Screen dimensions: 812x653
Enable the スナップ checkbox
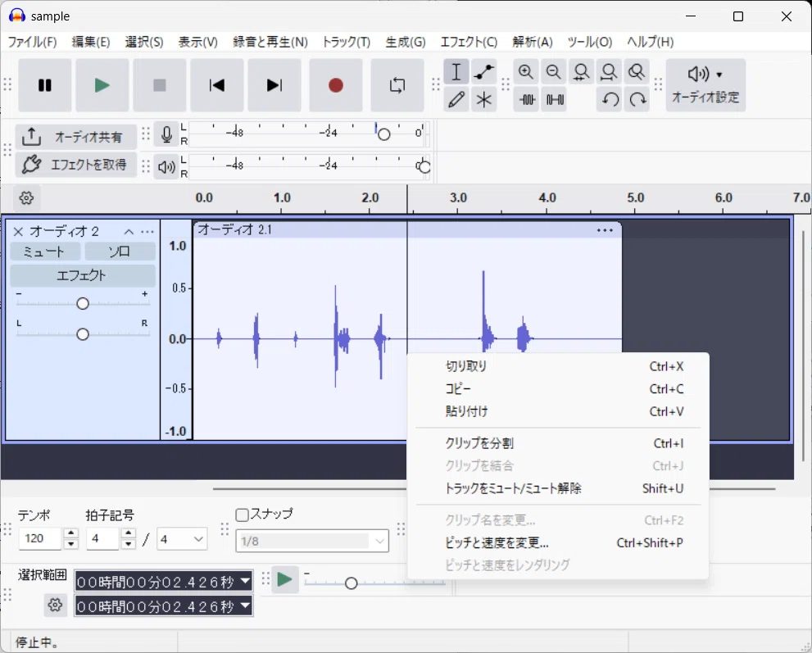(x=242, y=515)
